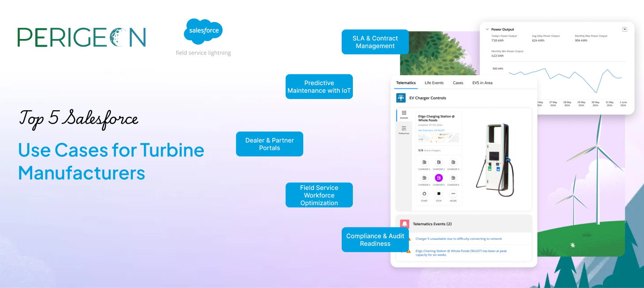Click the '27 May 2024' chart date label
Image resolution: width=644 pixels, height=288 pixels.
click(553, 103)
